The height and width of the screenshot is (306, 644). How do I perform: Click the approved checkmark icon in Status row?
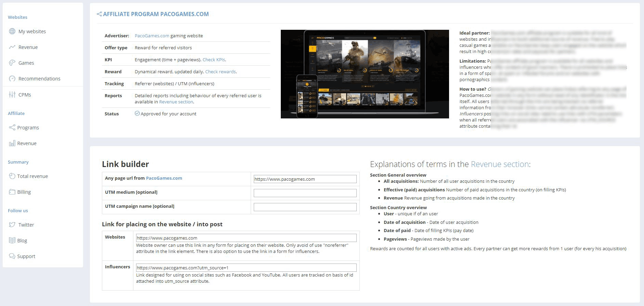tap(137, 113)
